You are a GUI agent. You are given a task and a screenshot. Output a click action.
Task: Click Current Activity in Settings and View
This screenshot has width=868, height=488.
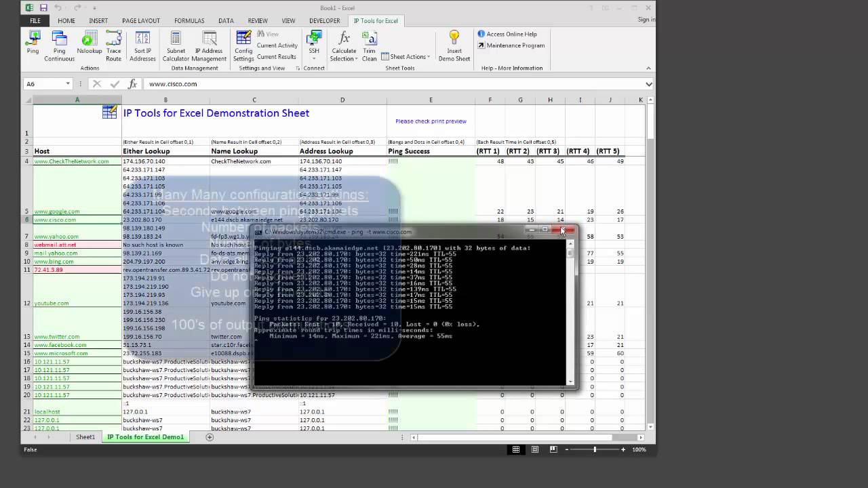tap(277, 45)
